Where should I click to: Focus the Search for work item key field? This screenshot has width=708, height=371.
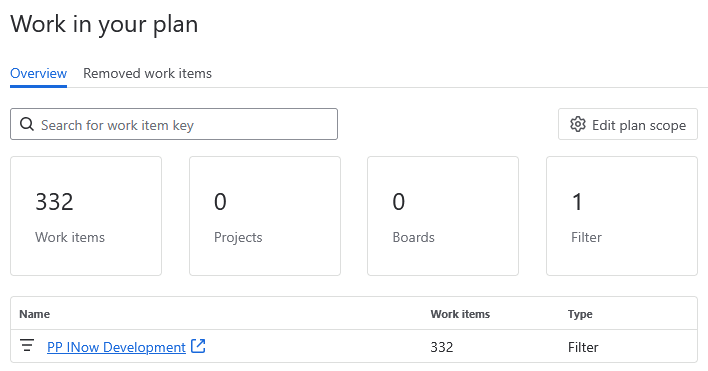tap(174, 124)
